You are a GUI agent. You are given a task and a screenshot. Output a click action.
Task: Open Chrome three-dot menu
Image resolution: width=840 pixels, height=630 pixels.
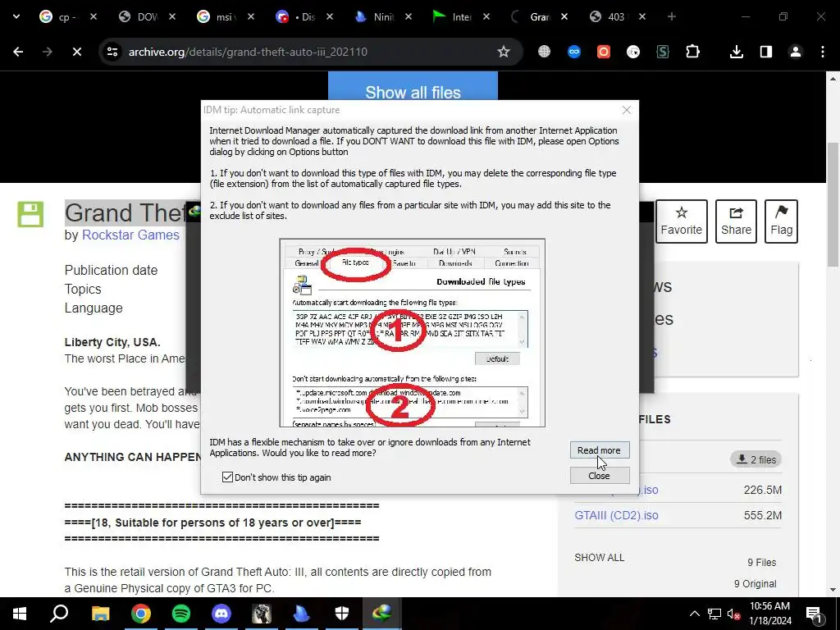823,52
